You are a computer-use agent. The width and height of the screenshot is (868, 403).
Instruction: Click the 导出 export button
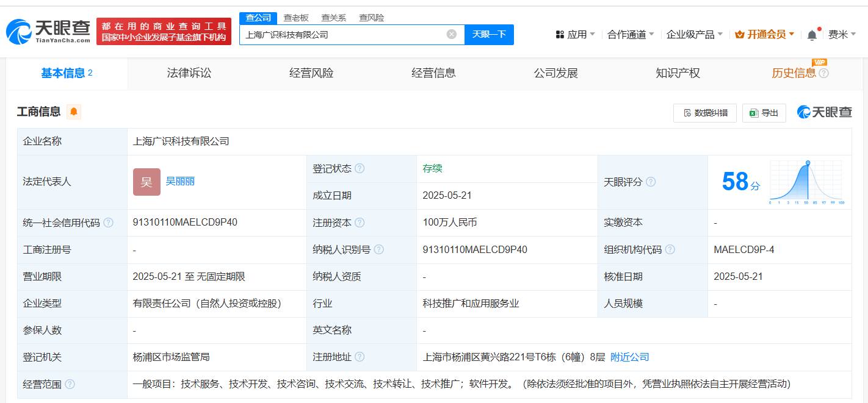pyautogui.click(x=764, y=113)
